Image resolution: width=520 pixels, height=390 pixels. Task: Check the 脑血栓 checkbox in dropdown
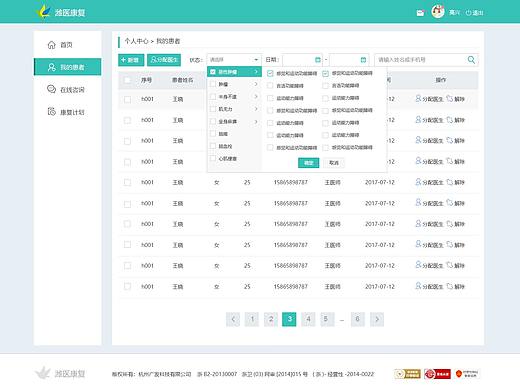(x=213, y=146)
